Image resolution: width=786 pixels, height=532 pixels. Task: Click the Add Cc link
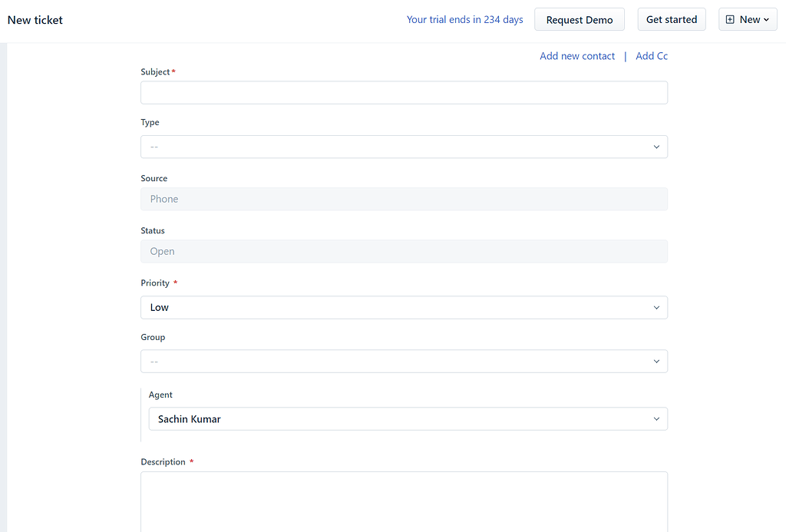click(x=651, y=55)
